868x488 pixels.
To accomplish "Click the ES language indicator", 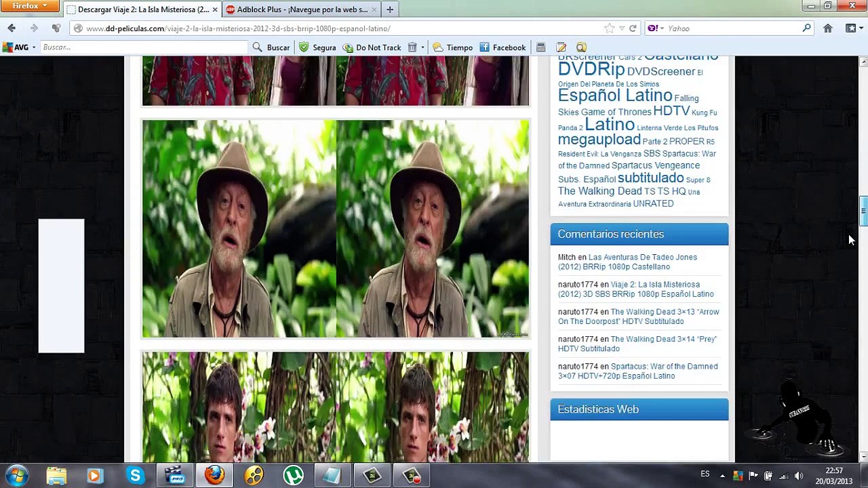I will point(705,474).
